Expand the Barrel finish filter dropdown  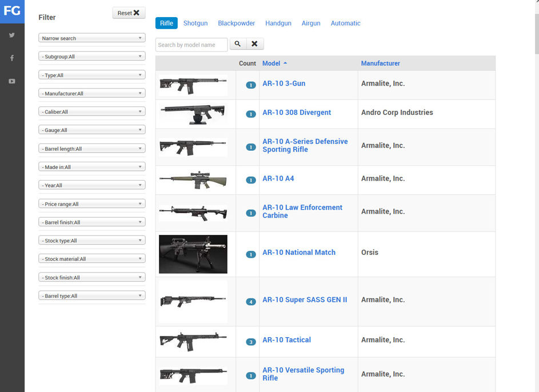click(x=92, y=222)
